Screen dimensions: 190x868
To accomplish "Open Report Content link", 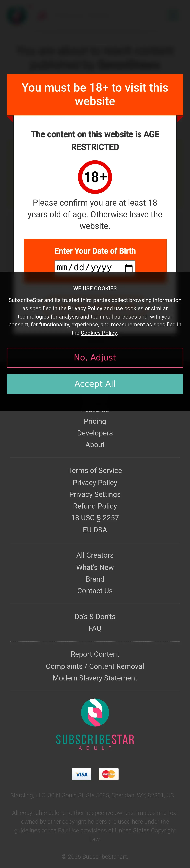I will click(95, 654).
